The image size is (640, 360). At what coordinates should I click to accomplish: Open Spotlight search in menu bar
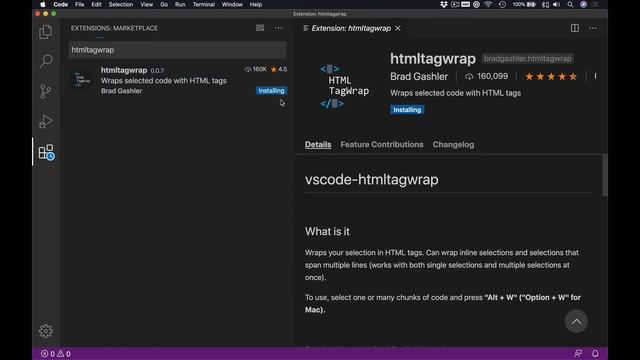point(570,4)
